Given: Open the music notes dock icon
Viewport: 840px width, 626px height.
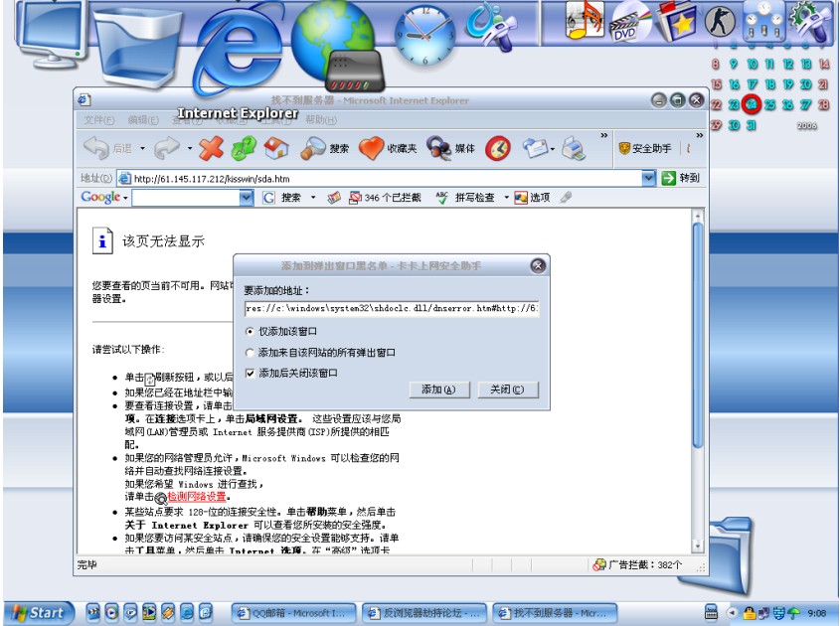Looking at the screenshot, I should pos(584,20).
